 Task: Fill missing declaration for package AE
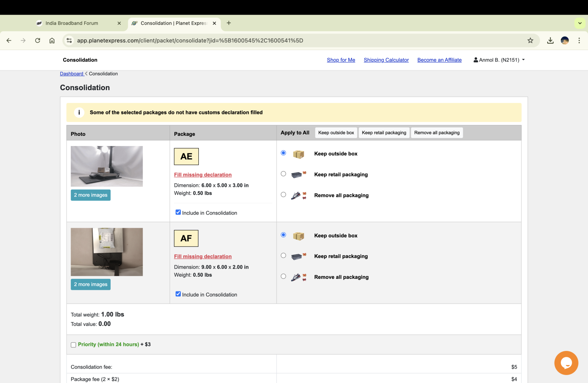point(203,175)
